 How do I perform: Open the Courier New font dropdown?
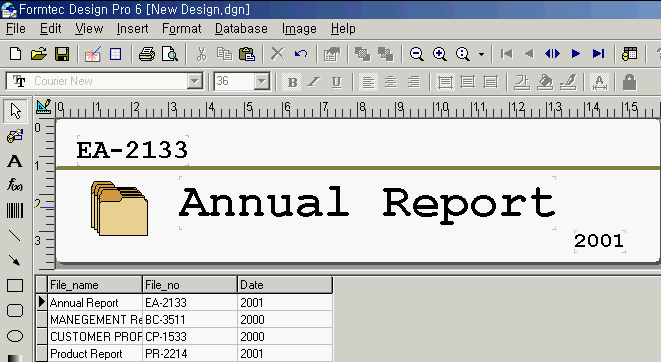pyautogui.click(x=195, y=81)
